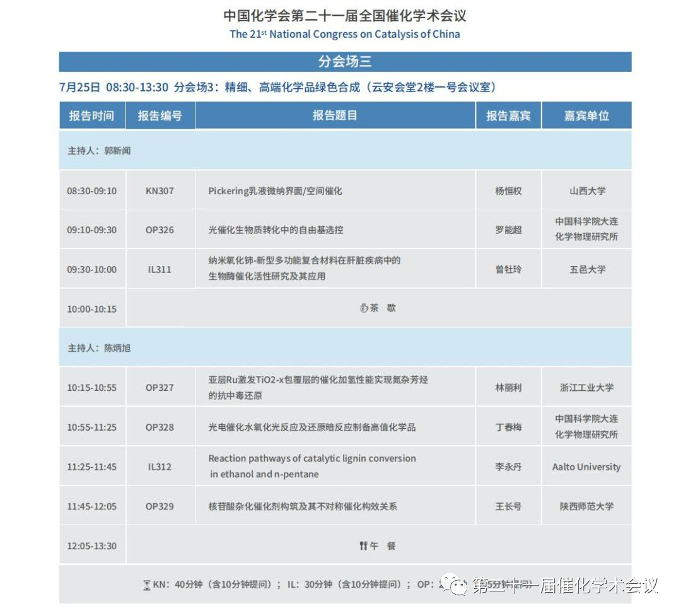Viewport: 681px width, 616px height.
Task: Click the report code OP327
Action: [160, 388]
